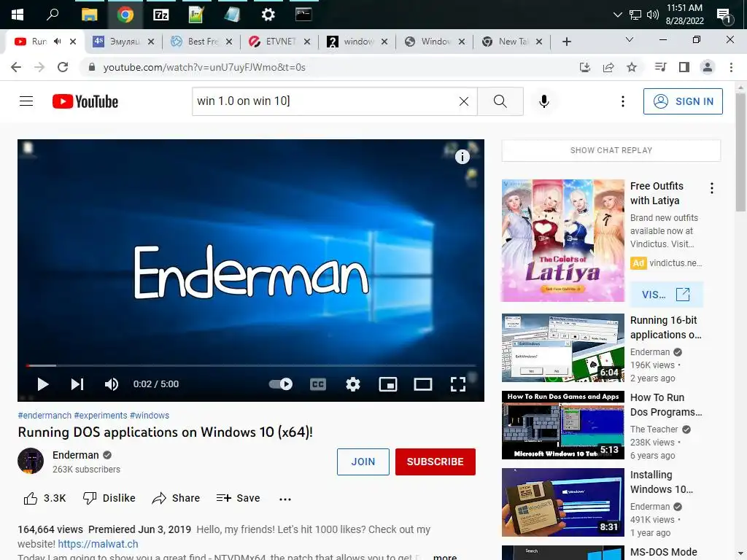The height and width of the screenshot is (560, 747).
Task: Click the install app icon in the address bar
Action: 584,67
